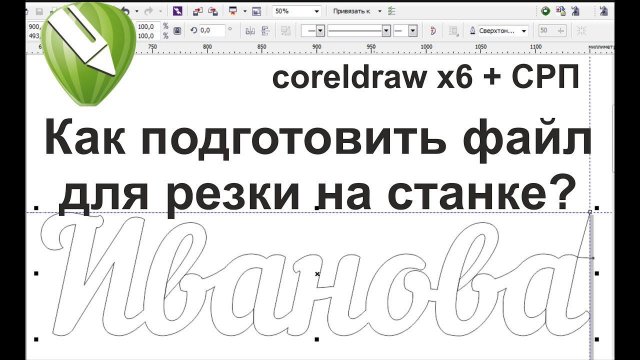The height and width of the screenshot is (360, 640).
Task: Click the Undo arrow icon
Action: (x=126, y=11)
